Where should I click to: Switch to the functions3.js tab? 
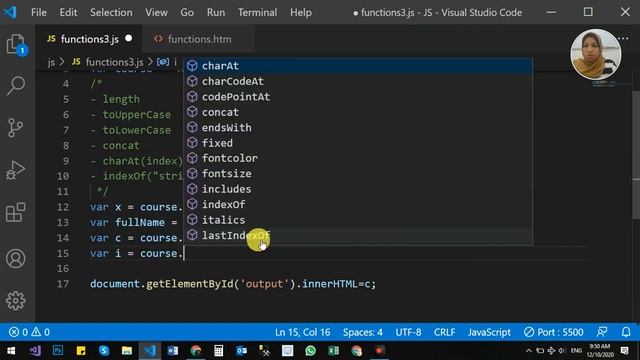[x=89, y=39]
